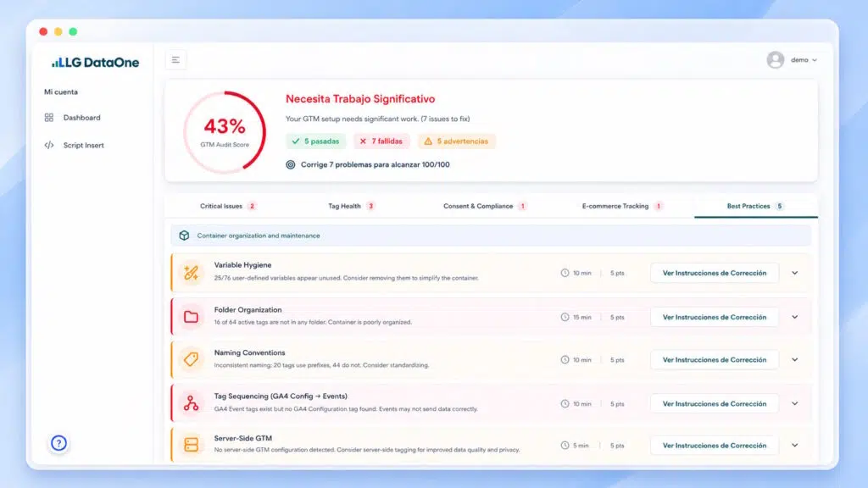The height and width of the screenshot is (488, 868).
Task: Toggle sidebar with hamburger menu button
Action: pos(175,60)
